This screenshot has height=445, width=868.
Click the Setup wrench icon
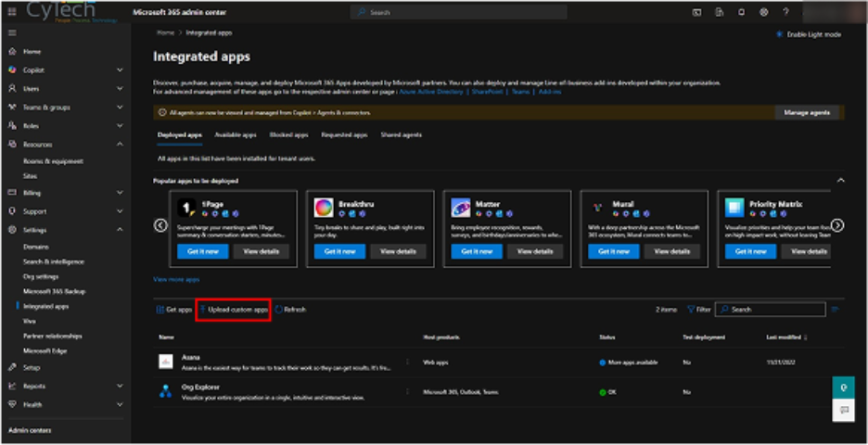tap(12, 367)
